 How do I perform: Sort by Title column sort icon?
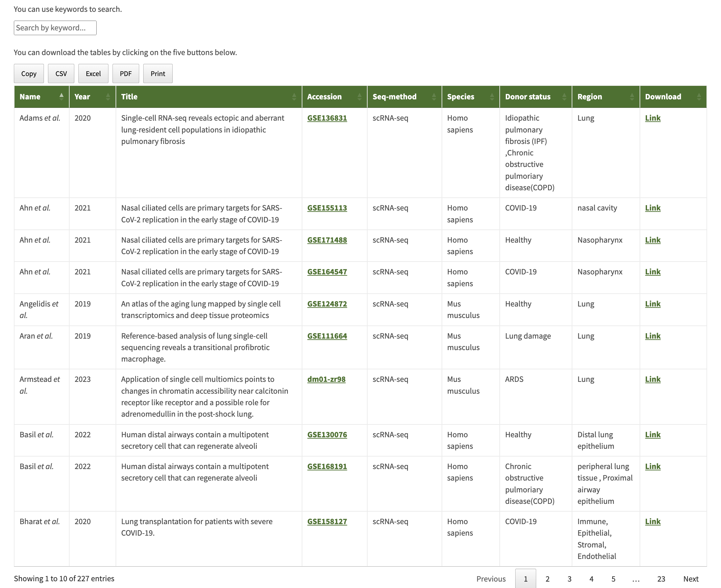294,97
